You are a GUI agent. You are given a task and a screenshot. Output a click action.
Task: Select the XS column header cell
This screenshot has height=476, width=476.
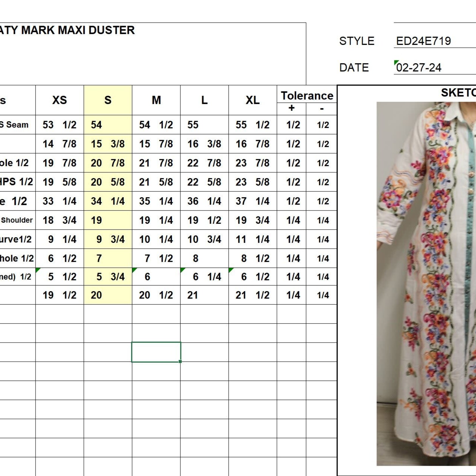click(60, 100)
